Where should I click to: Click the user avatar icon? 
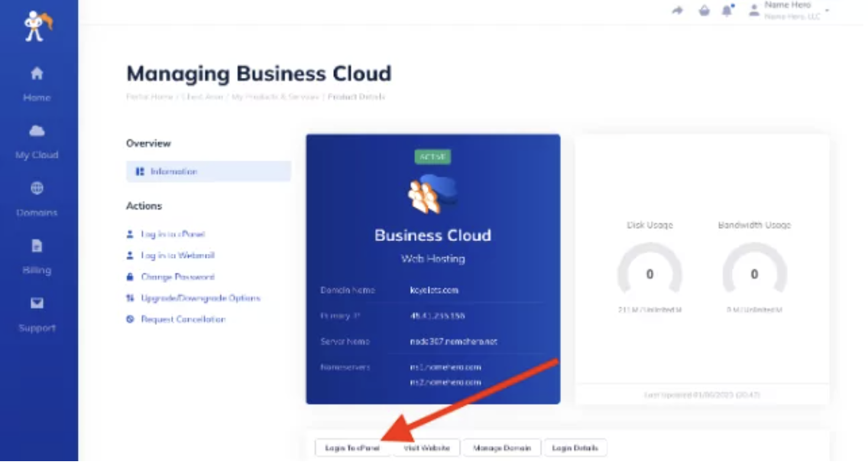coord(754,10)
